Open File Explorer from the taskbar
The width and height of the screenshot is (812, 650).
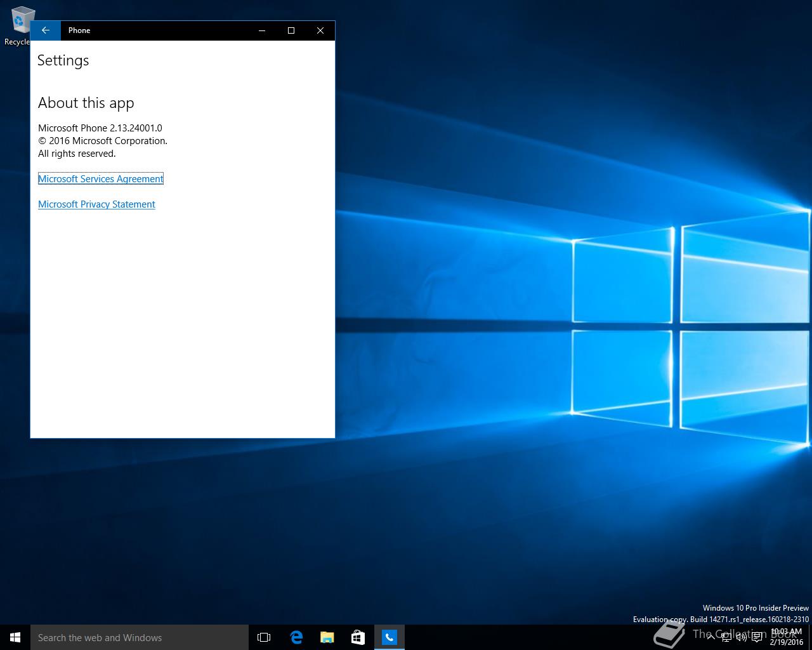pos(327,637)
